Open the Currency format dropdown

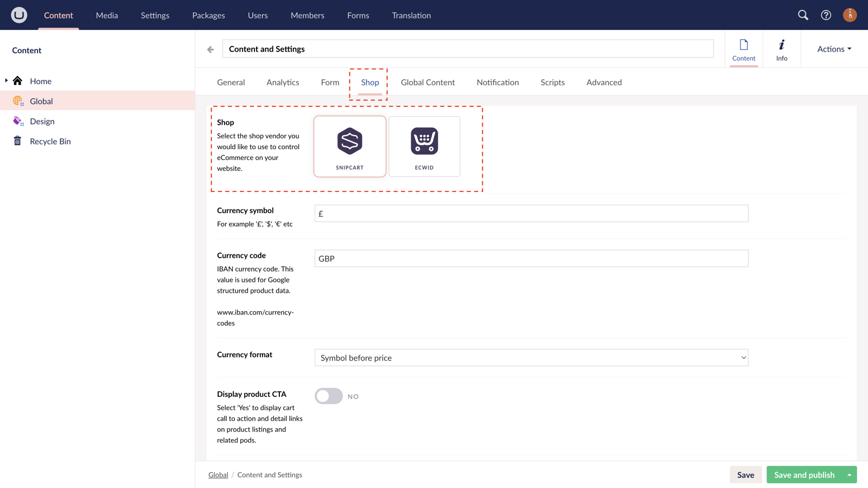point(531,357)
